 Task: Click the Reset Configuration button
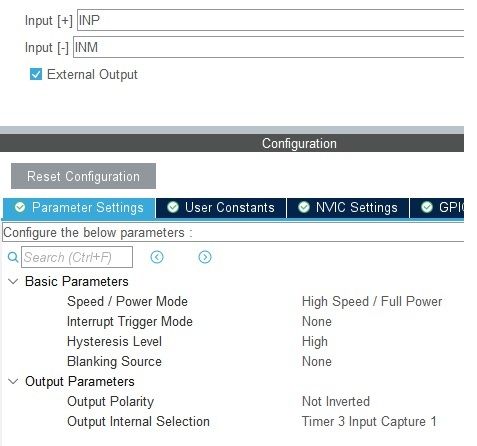[83, 176]
